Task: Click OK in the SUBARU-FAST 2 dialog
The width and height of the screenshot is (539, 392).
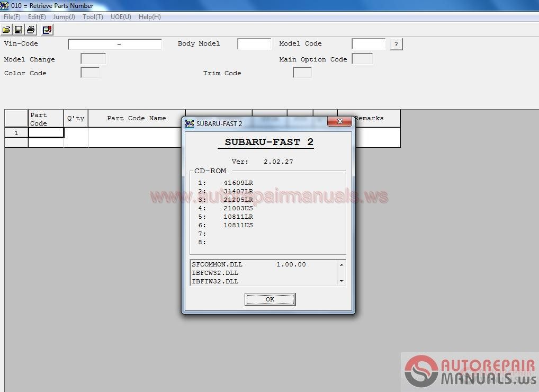Action: 270,299
